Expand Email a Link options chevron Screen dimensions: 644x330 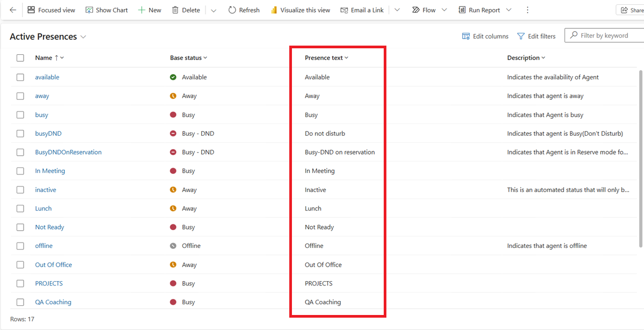(x=397, y=10)
